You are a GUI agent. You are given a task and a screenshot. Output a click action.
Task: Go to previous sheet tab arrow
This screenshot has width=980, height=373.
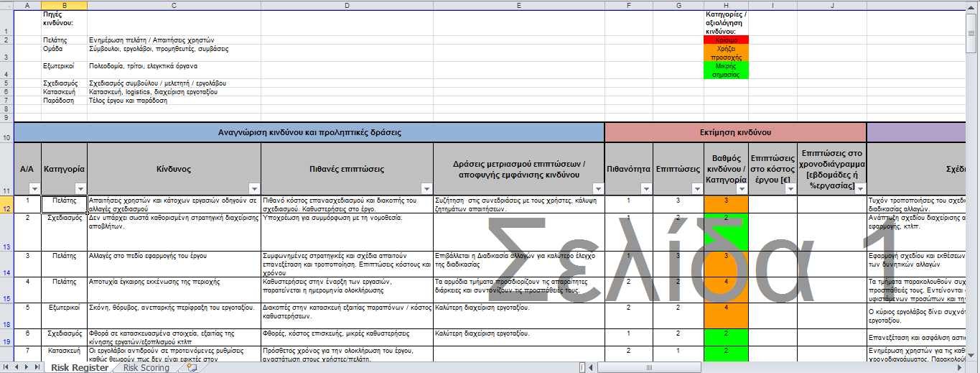(17, 368)
